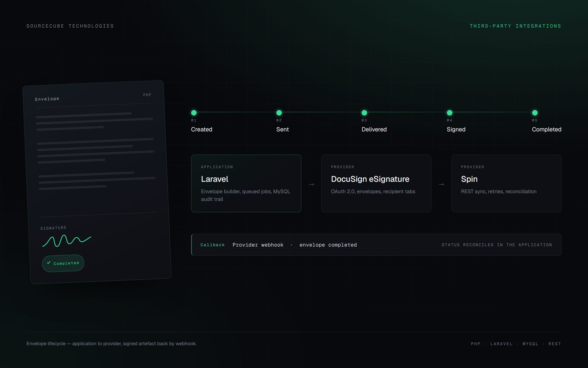Click 'STATUS RECONCILED IN THE APPLICATION' text

[497, 245]
